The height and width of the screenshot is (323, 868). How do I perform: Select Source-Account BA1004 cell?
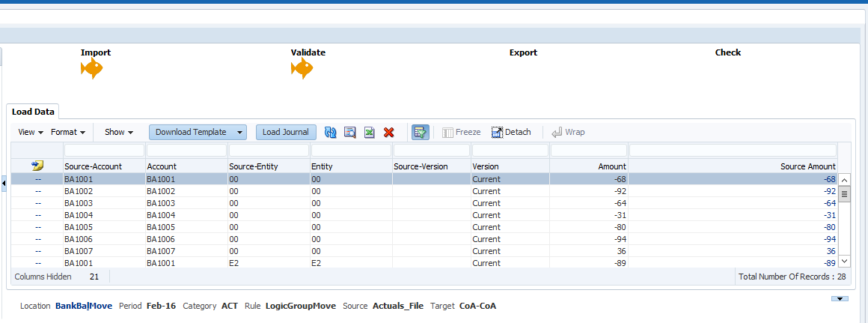[x=104, y=215]
